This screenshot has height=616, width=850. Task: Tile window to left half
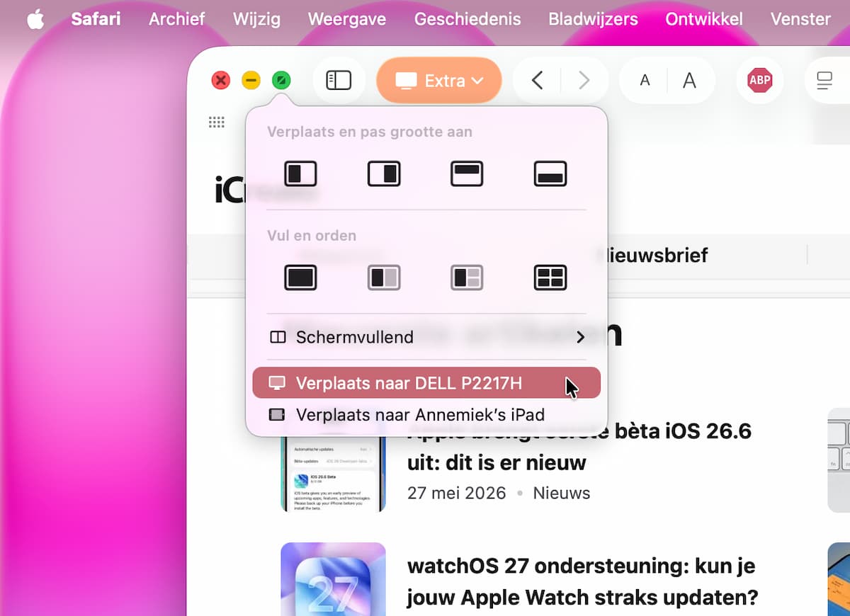click(x=300, y=173)
